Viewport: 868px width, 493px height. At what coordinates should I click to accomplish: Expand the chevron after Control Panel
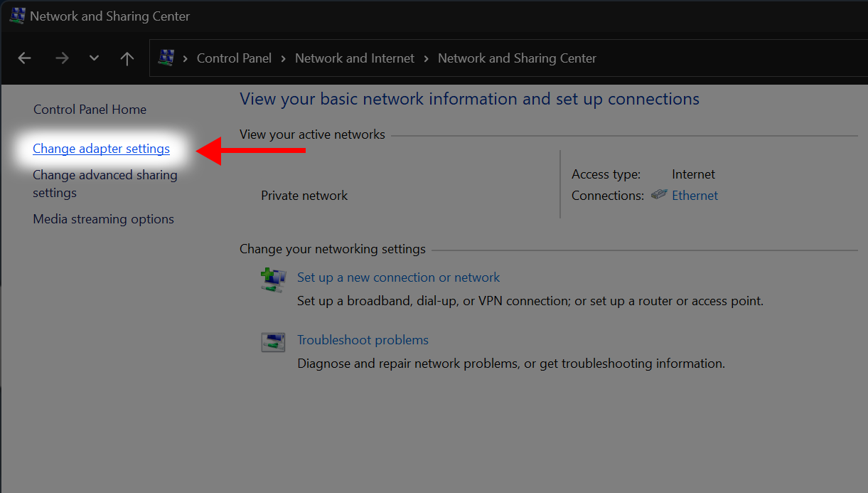pyautogui.click(x=284, y=58)
